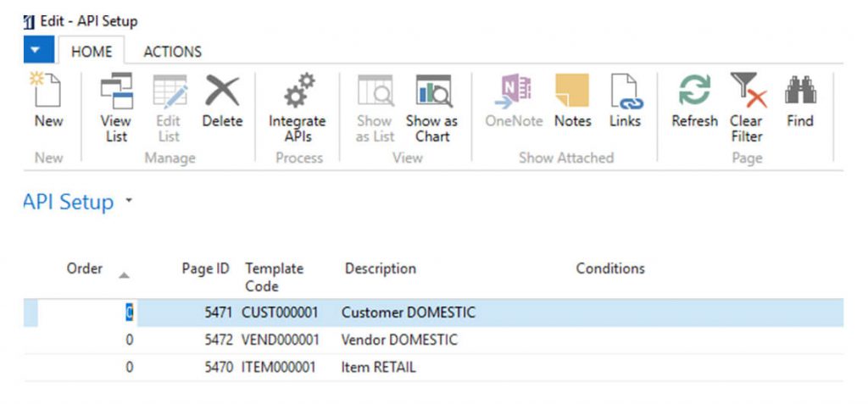Click the Edit List ribbon icon
Image resolution: width=868 pixels, height=404 pixels.
click(x=170, y=91)
